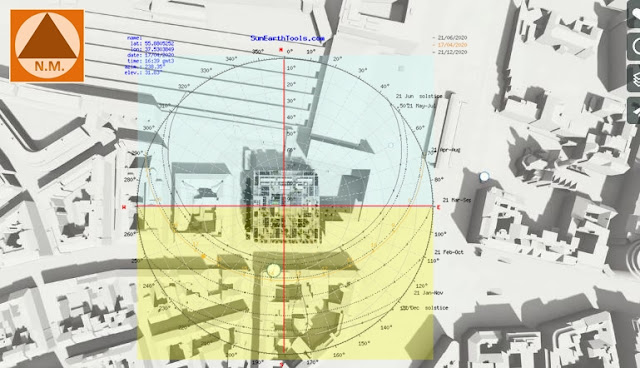Click the N.M. orange triangle logo
This screenshot has width=640, height=368.
click(x=47, y=46)
